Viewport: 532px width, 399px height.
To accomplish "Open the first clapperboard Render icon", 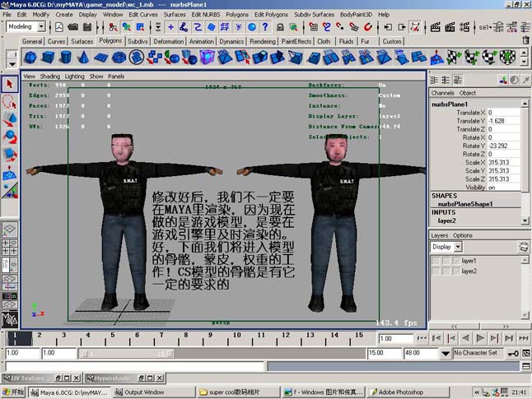I will 436,27.
